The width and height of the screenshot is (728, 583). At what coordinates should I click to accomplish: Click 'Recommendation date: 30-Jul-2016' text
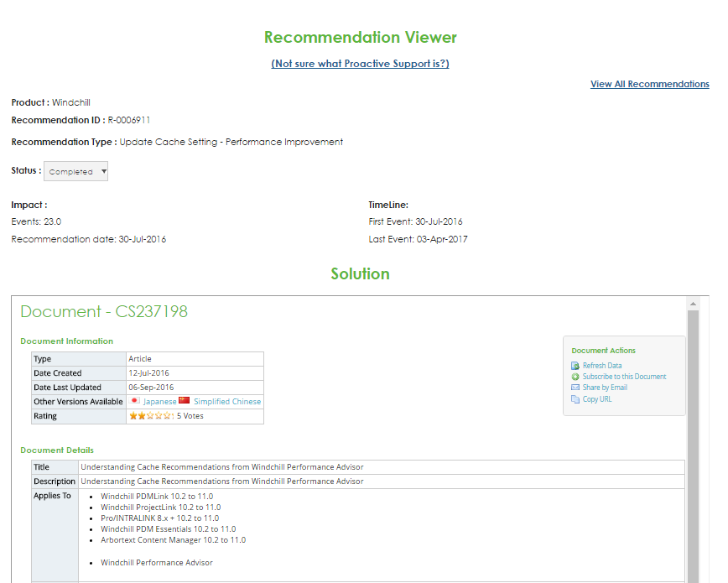pos(89,239)
